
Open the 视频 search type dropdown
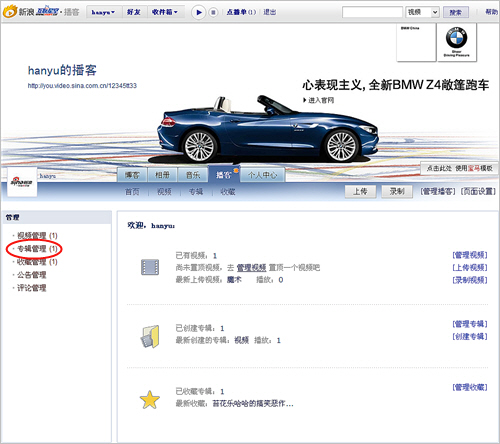click(x=422, y=12)
